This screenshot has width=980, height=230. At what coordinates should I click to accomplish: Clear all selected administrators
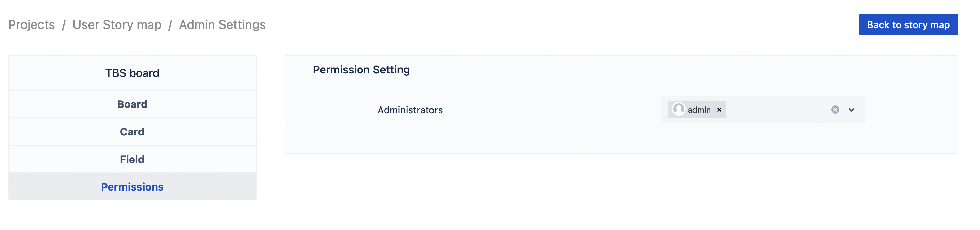pos(835,110)
